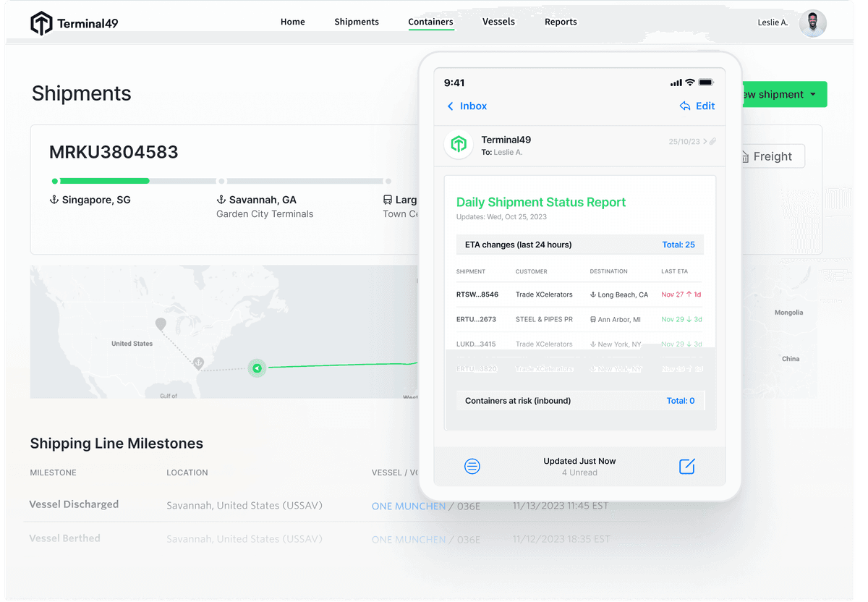Click Total: 25 in ETA changes
The image size is (868, 602).
pos(678,245)
